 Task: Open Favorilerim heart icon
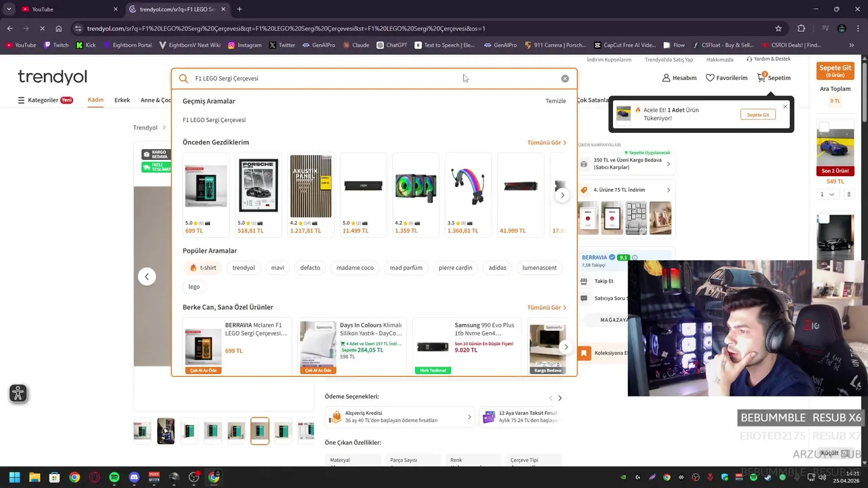click(x=726, y=78)
